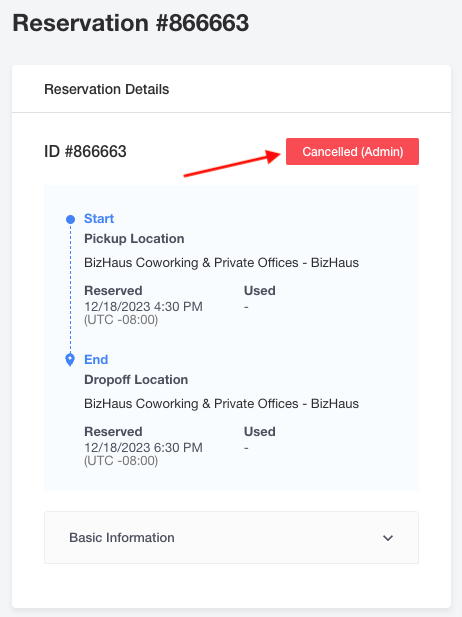
Task: Click the Pickup Location heading
Action: (134, 238)
